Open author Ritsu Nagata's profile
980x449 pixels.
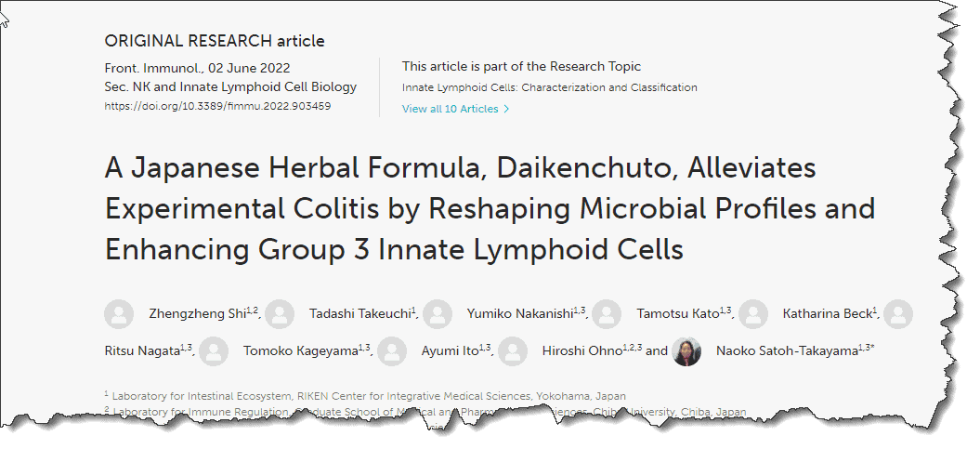pos(142,351)
